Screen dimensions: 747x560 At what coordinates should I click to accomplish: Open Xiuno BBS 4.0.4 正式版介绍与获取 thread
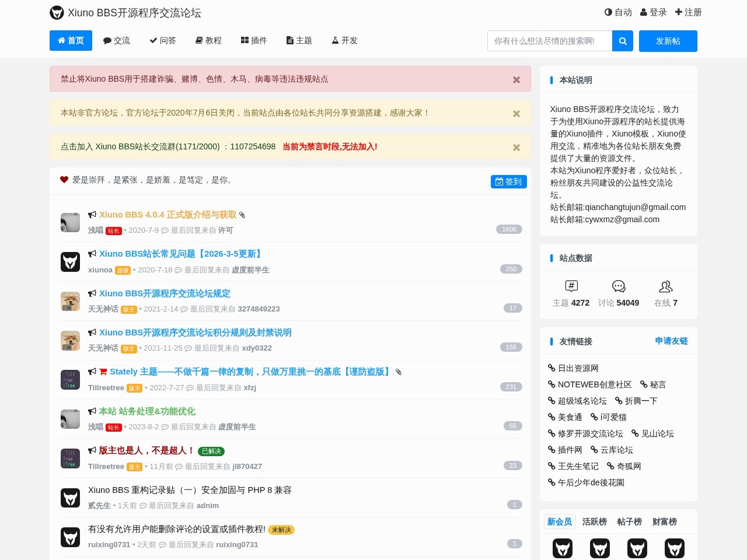pos(167,215)
